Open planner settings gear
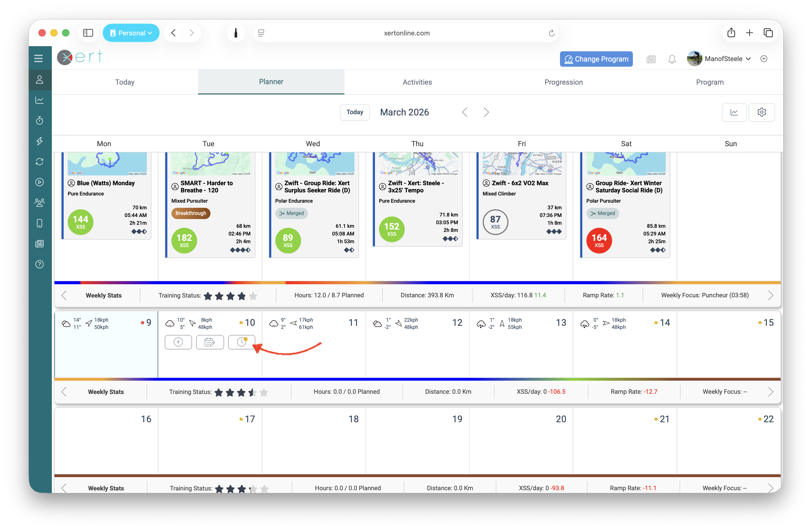Image resolution: width=812 pixels, height=531 pixels. coord(761,112)
